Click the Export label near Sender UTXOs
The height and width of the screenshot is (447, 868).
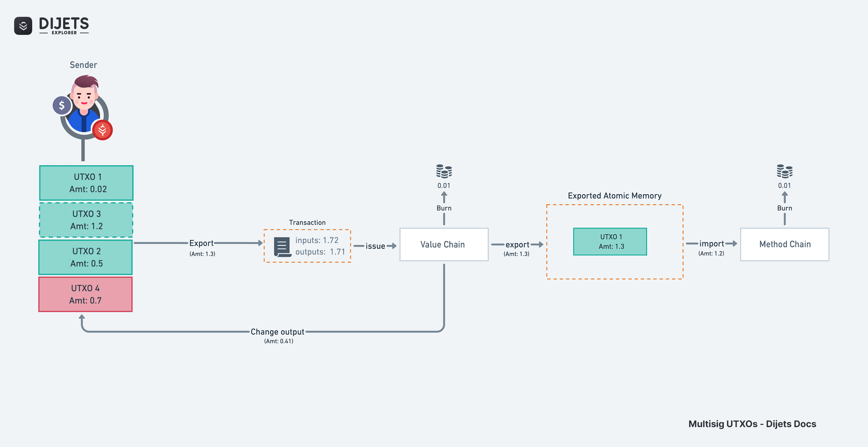[x=201, y=243]
